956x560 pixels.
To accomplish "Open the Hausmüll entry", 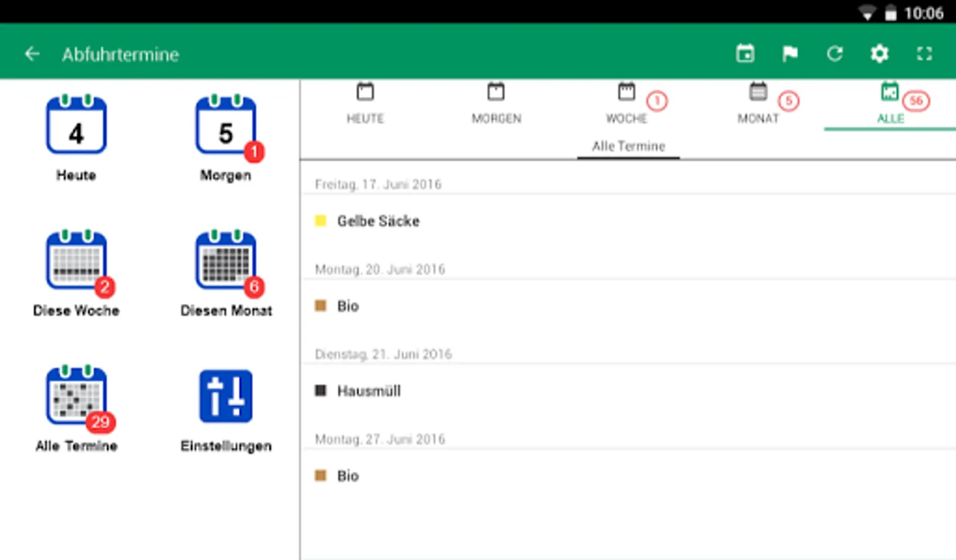I will point(628,391).
